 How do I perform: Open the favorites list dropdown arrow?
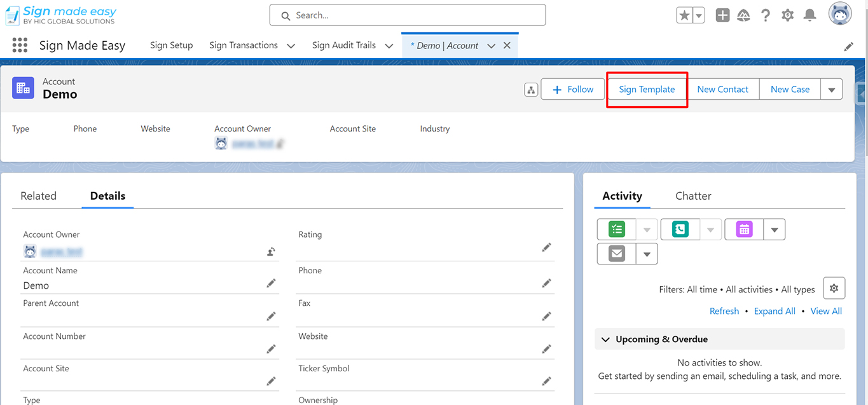pyautogui.click(x=699, y=16)
